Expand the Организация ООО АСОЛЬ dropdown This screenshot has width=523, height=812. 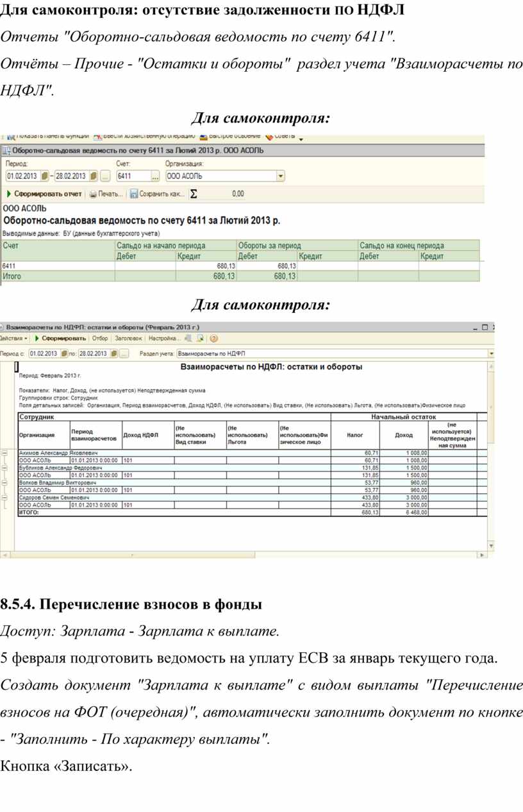[280, 176]
